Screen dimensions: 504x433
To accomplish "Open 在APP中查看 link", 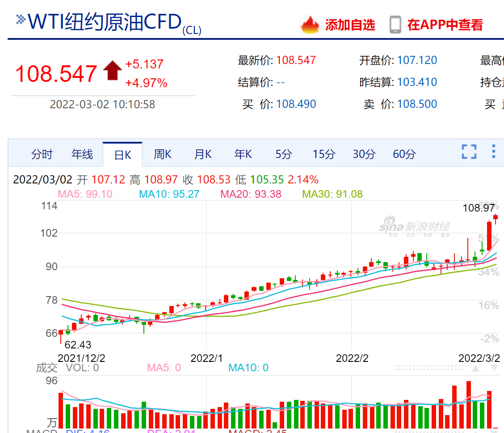I will pyautogui.click(x=445, y=25).
